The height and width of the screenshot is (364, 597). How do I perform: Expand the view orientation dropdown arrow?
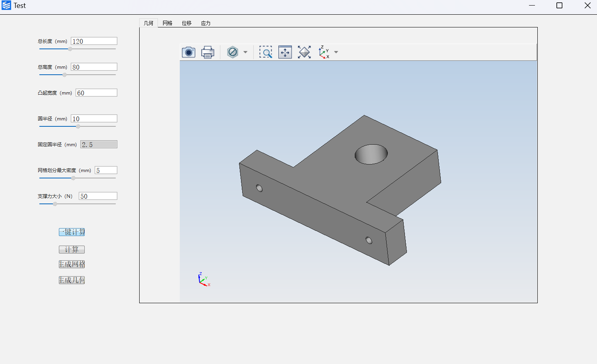coord(336,52)
